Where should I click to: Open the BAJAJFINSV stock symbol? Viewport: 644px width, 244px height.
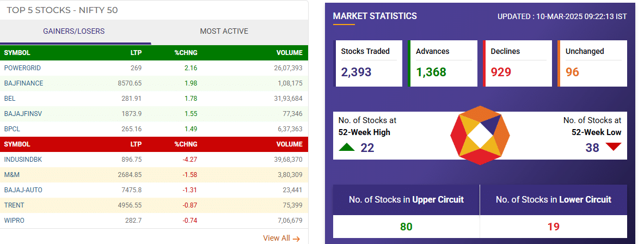click(23, 113)
